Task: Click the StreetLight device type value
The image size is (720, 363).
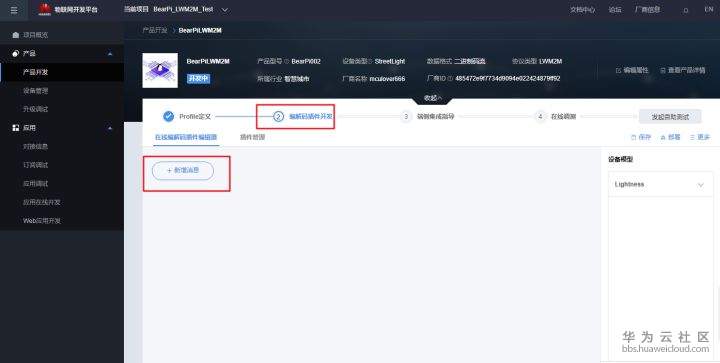Action: tap(390, 61)
